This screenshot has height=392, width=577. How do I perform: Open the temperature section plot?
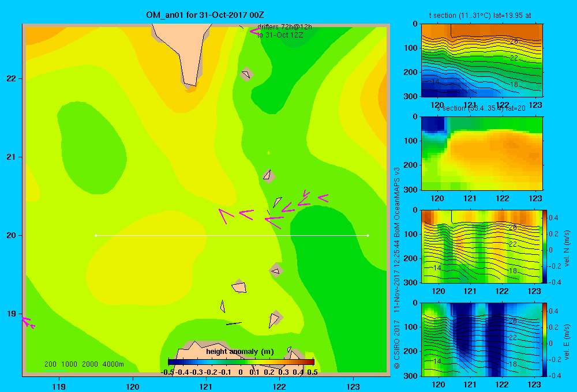[x=482, y=61]
